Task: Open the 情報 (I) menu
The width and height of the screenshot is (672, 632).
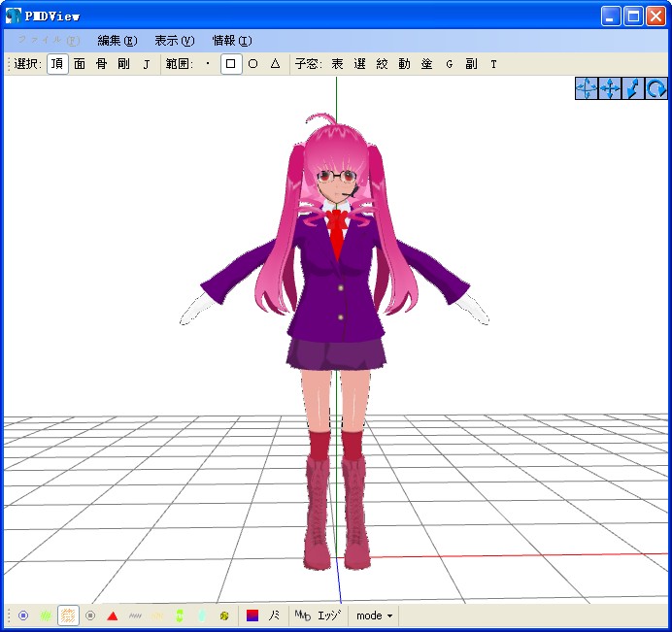Action: click(232, 41)
